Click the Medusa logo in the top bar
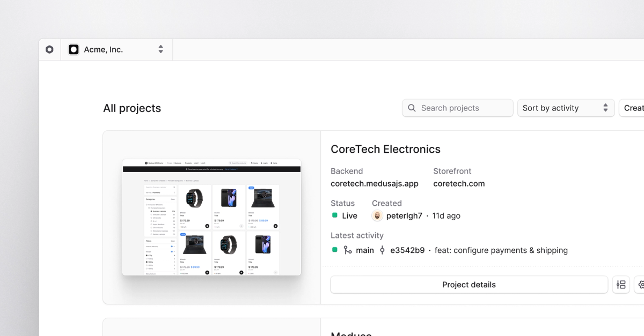644x336 pixels. [49, 49]
